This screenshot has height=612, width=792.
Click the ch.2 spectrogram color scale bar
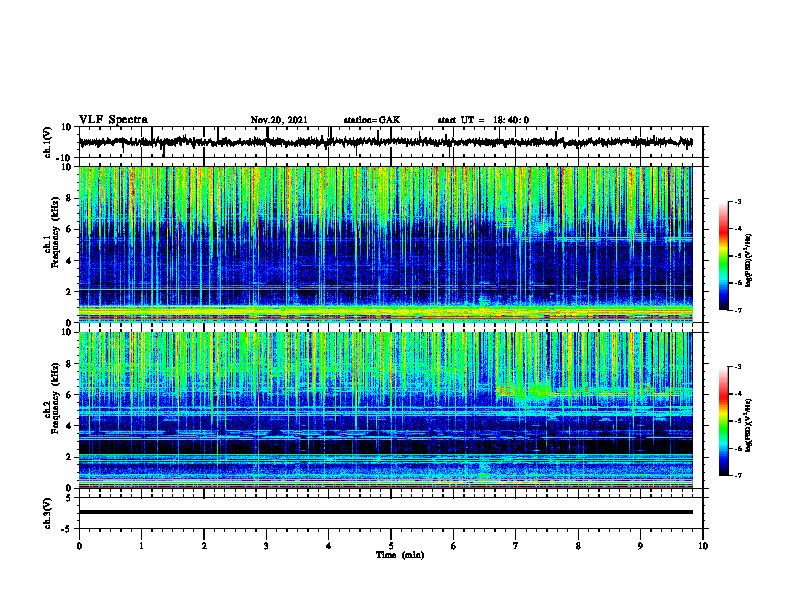tap(723, 421)
